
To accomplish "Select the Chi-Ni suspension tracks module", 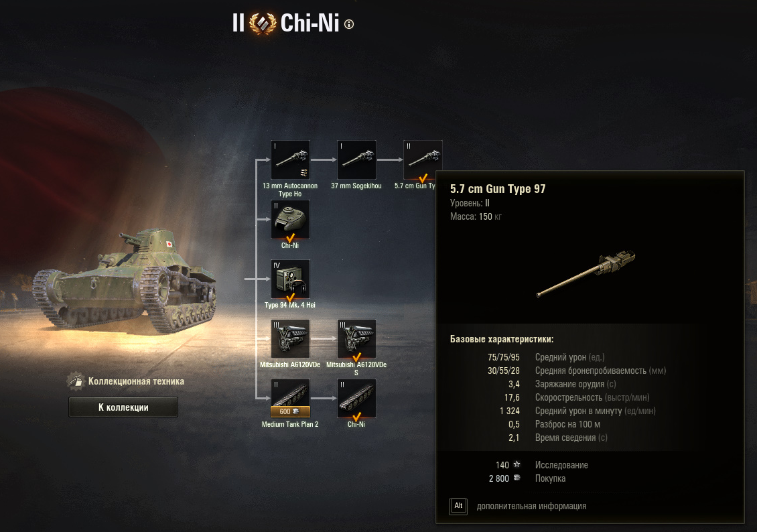I will click(x=356, y=398).
